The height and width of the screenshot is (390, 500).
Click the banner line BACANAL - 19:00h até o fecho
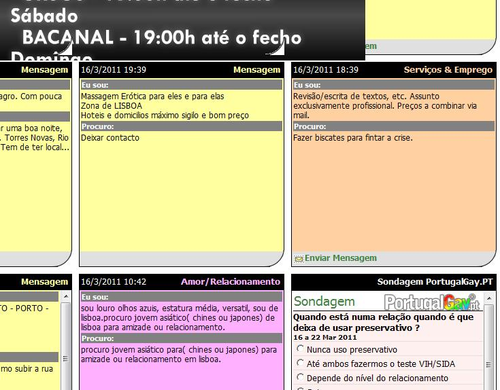click(x=162, y=37)
